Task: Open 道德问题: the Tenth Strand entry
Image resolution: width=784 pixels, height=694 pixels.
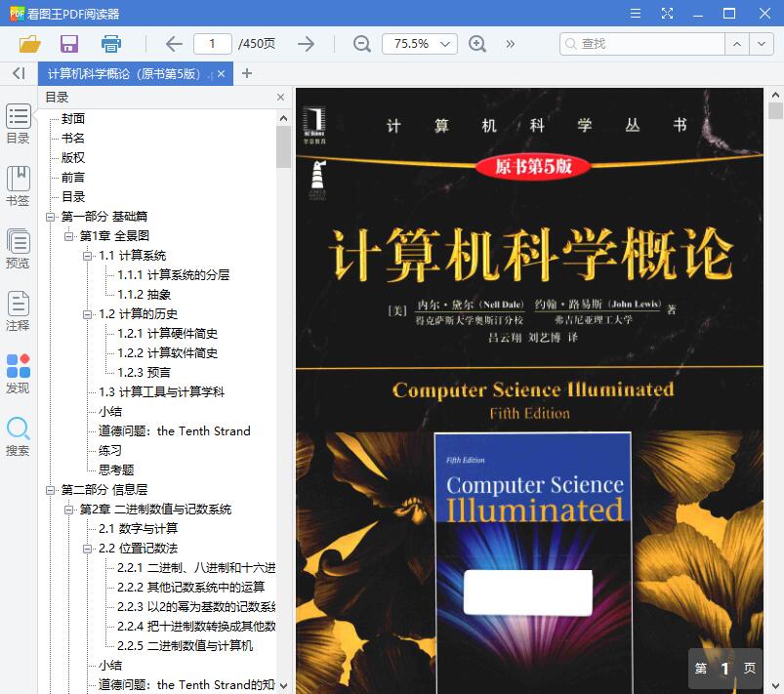Action: pyautogui.click(x=175, y=431)
